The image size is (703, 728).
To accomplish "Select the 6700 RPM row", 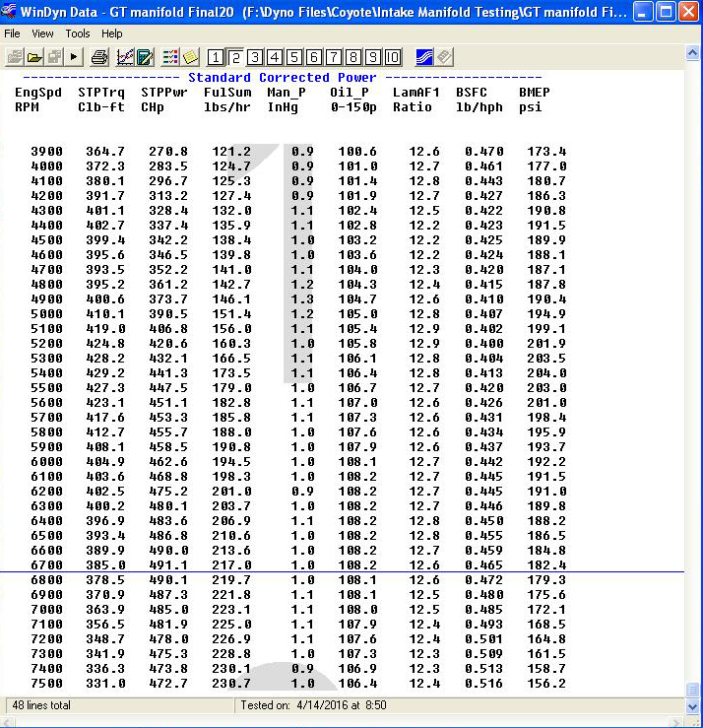I will [x=298, y=564].
